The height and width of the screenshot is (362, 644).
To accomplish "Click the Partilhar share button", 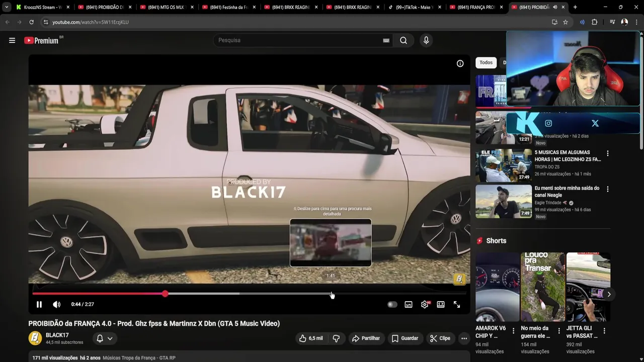I will coord(366,338).
